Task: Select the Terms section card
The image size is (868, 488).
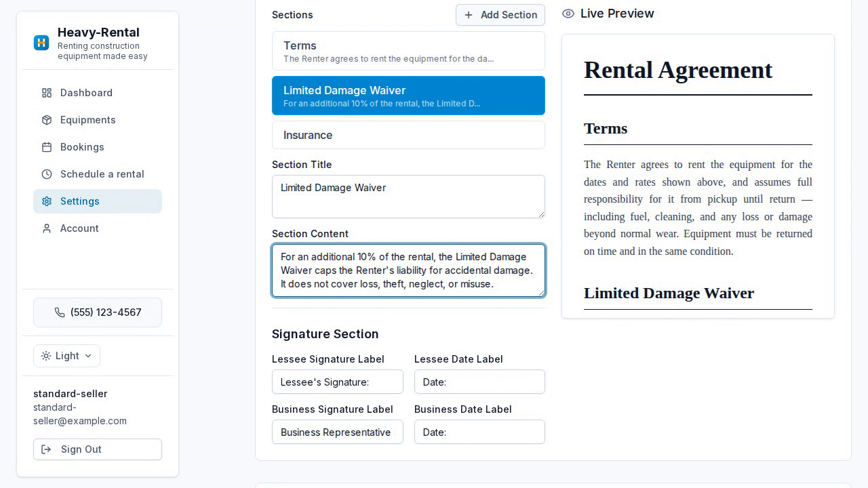Action: (408, 51)
